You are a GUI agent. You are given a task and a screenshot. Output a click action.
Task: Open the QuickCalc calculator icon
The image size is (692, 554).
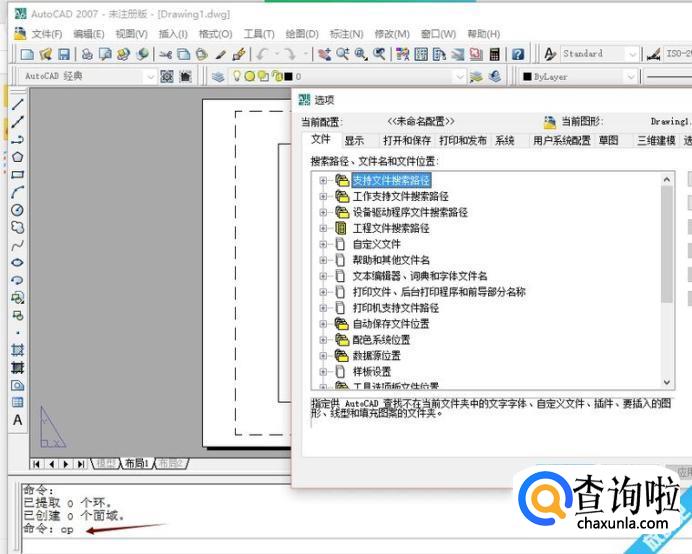(495, 54)
